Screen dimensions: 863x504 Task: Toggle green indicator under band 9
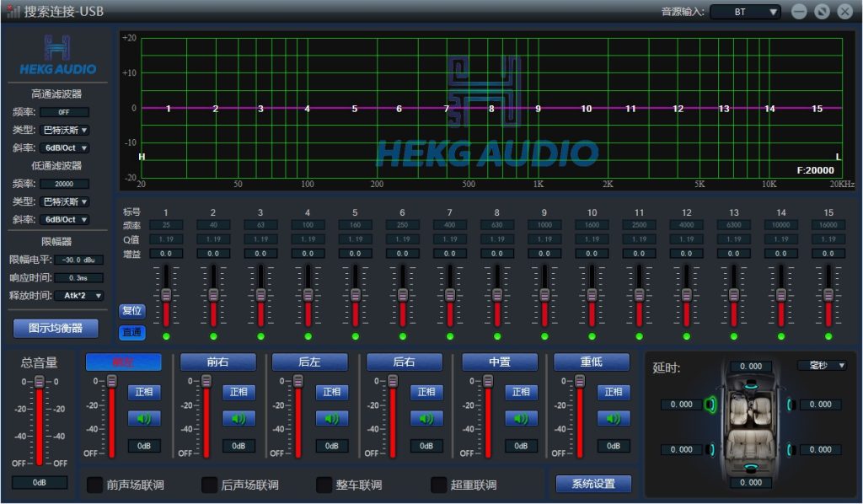[545, 336]
